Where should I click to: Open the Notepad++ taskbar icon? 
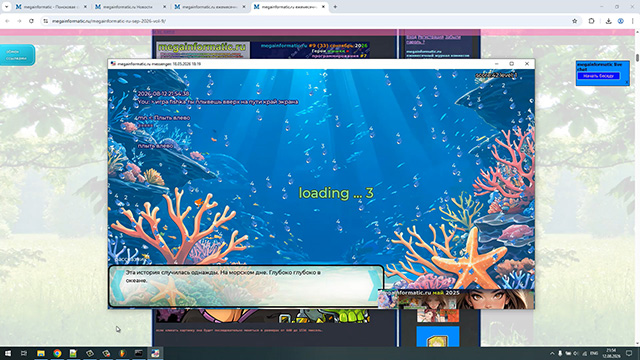coord(73,353)
